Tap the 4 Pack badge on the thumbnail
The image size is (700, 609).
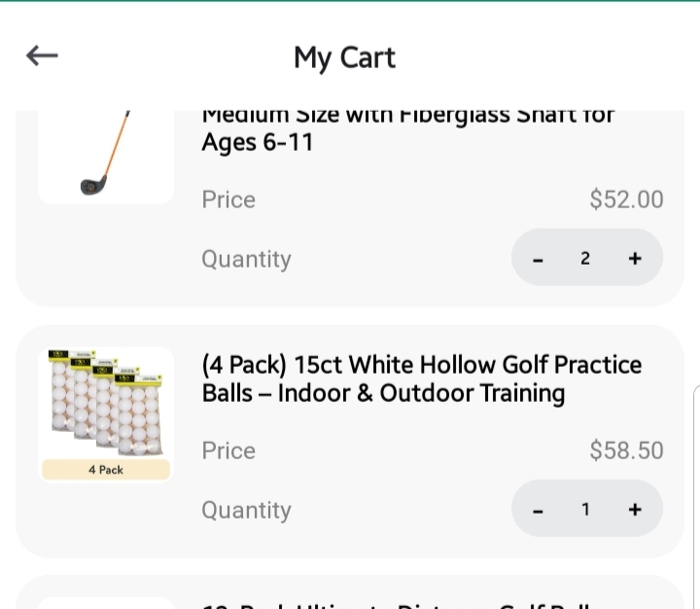click(x=105, y=470)
